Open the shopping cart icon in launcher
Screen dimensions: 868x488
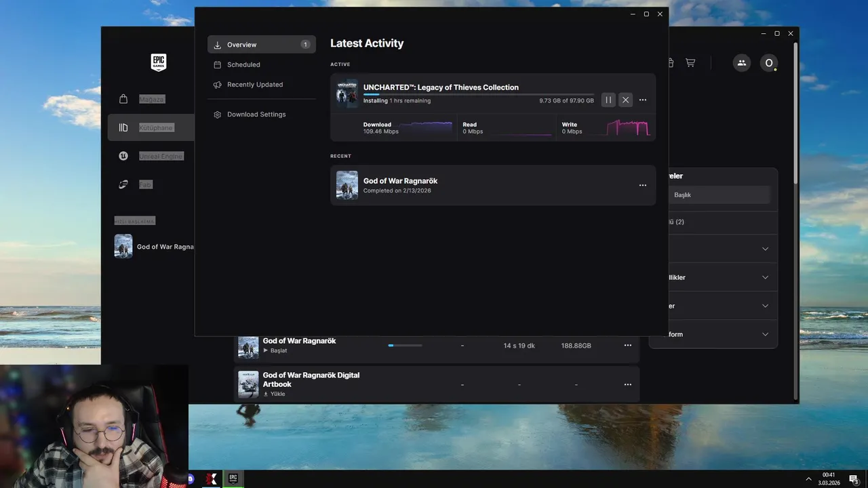coord(690,62)
